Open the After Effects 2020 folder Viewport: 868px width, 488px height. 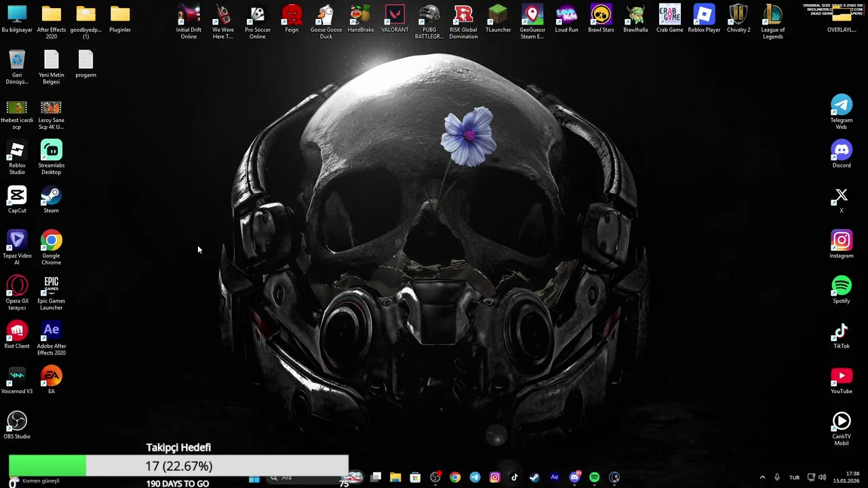click(x=52, y=22)
